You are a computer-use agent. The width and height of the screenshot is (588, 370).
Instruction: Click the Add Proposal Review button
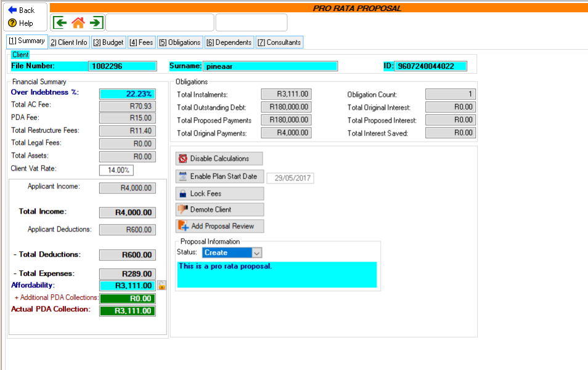tap(219, 226)
